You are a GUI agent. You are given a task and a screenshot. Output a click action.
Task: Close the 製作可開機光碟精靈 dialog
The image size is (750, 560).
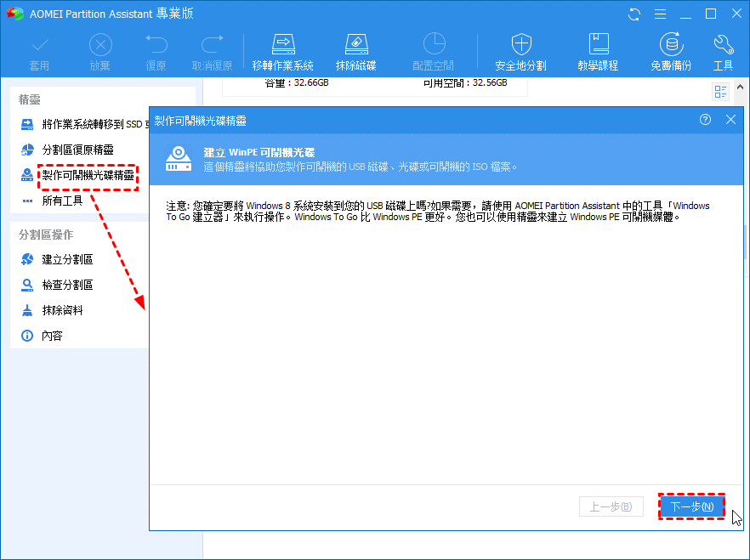[x=731, y=120]
